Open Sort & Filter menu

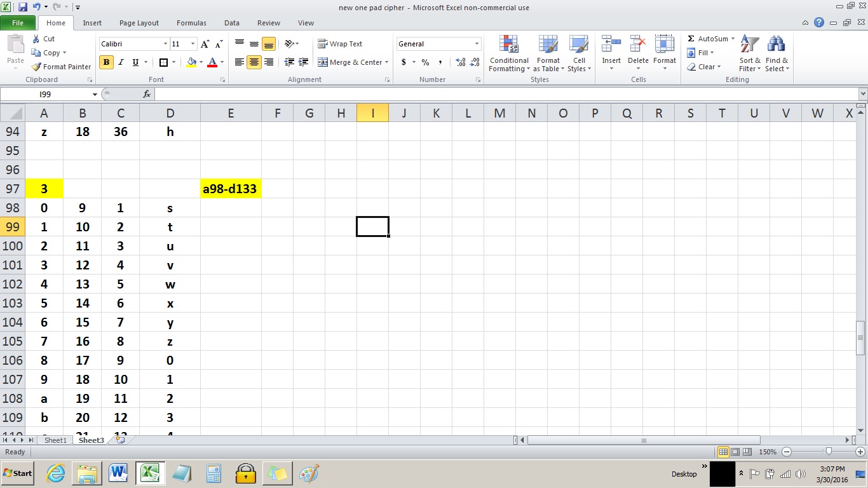point(750,53)
